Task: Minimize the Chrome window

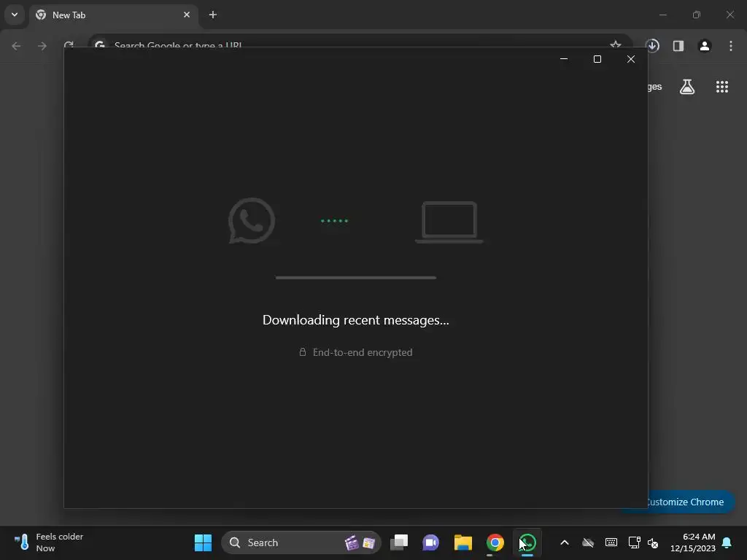Action: coord(662,15)
